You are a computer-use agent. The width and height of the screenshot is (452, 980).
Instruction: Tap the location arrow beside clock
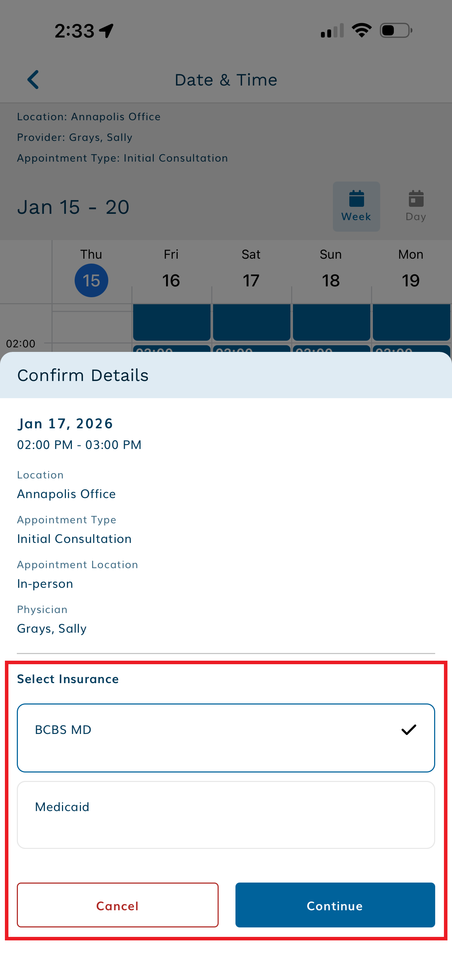(x=107, y=30)
